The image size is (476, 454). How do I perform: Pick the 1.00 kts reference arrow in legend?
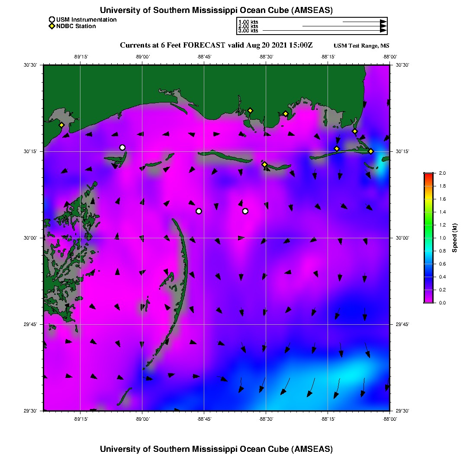coord(364,21)
